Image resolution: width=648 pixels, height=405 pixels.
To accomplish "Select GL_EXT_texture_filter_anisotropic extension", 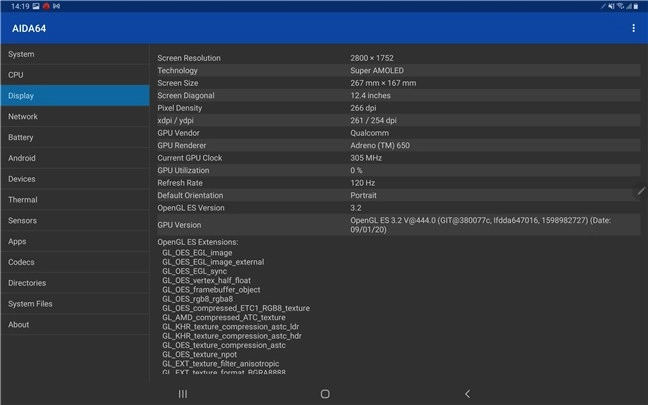I will tap(220, 364).
